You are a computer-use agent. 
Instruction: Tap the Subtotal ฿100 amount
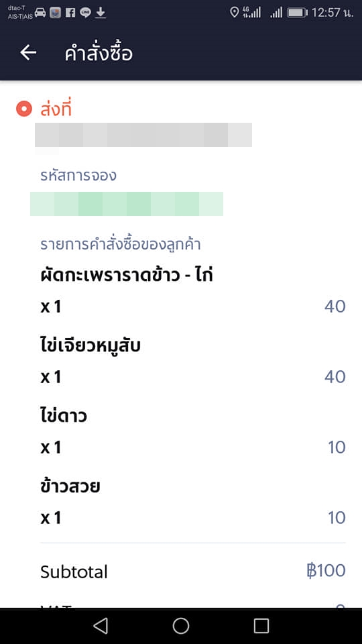click(326, 570)
